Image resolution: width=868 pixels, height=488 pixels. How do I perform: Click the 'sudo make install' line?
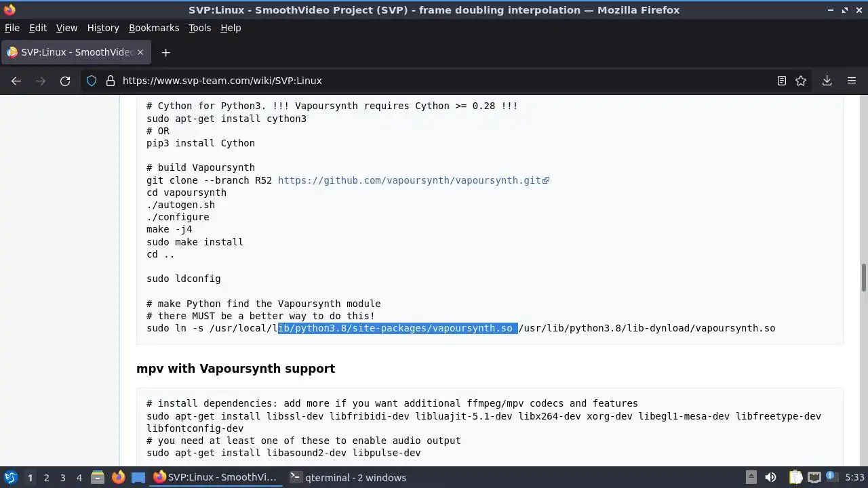(x=195, y=242)
